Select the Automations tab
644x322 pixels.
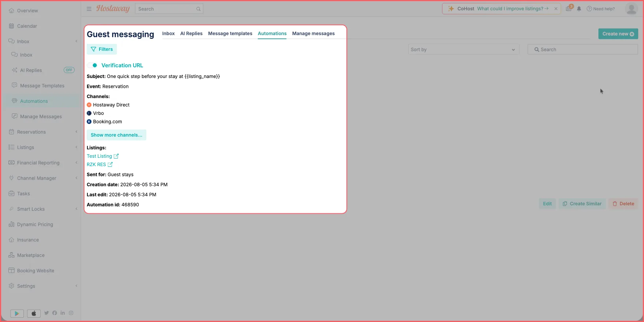point(272,33)
